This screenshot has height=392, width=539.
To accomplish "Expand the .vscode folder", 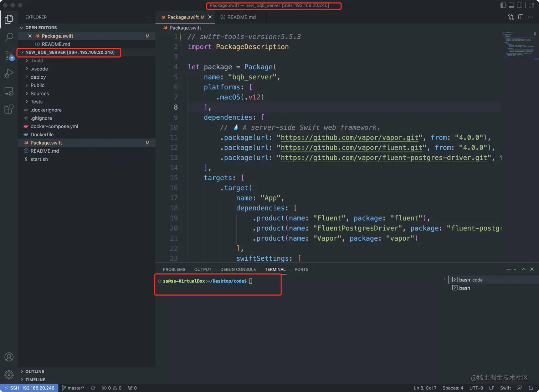I will [87, 69].
